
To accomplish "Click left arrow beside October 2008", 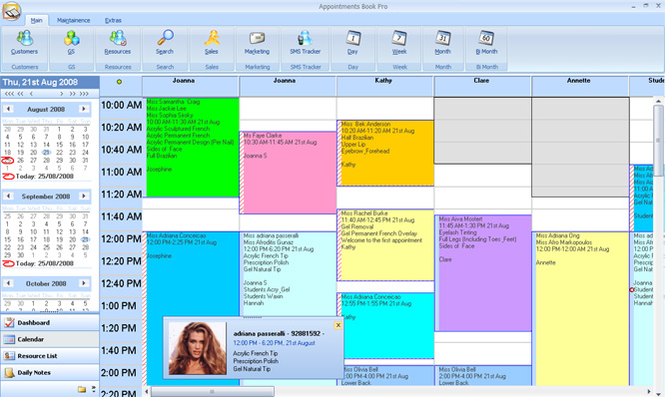I will pos(8,283).
